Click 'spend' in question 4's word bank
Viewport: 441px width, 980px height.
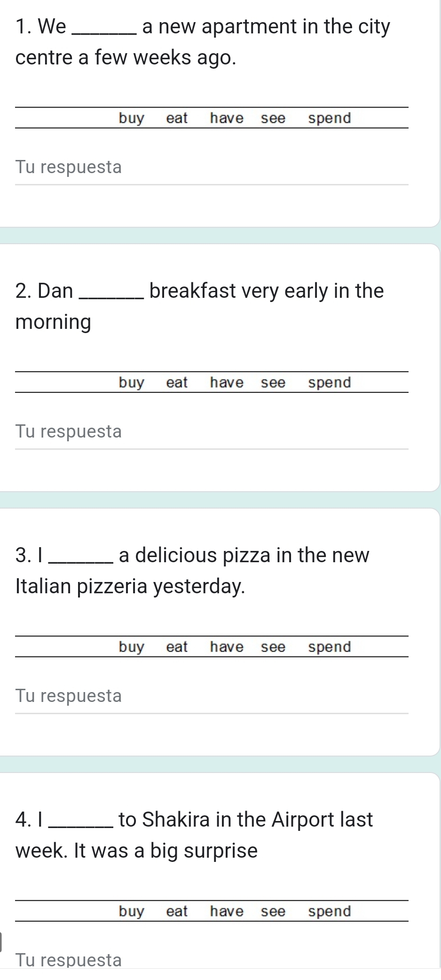click(x=330, y=912)
